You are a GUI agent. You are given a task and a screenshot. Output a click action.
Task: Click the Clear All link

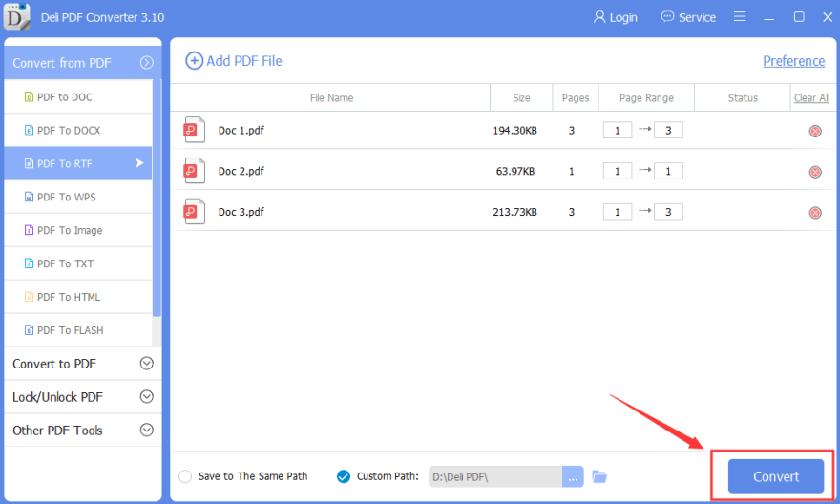pos(811,98)
